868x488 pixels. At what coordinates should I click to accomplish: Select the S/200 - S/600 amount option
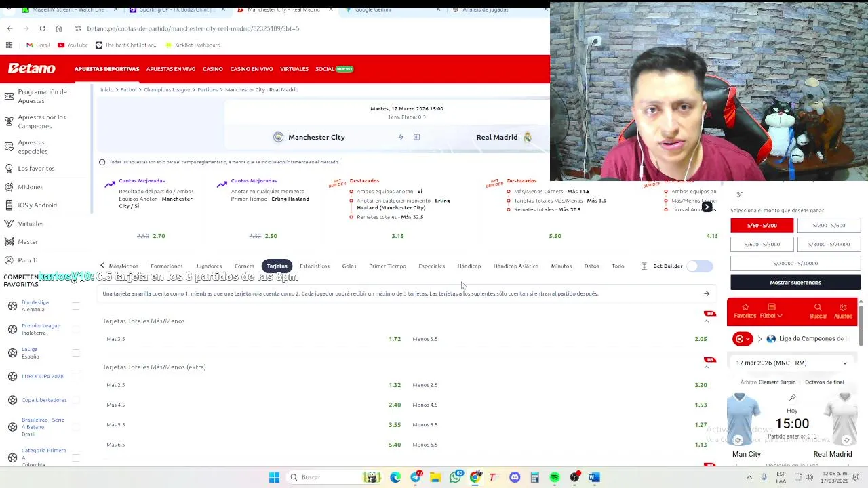tap(829, 226)
